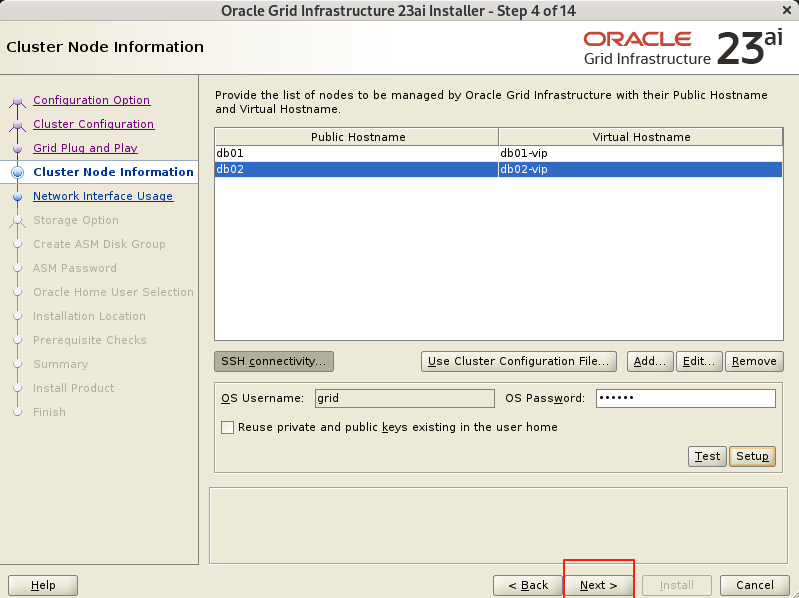Open Grid Plug and Play step
The width and height of the screenshot is (799, 598).
point(85,148)
